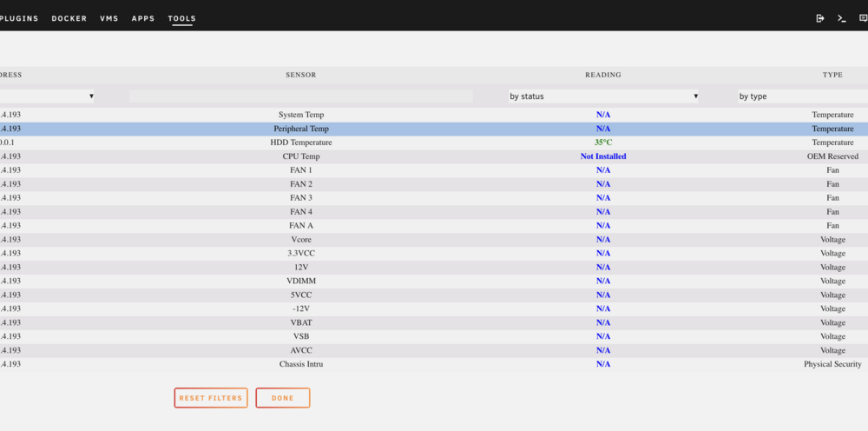Click the VBAT sensor name
868x431 pixels.
pos(301,322)
